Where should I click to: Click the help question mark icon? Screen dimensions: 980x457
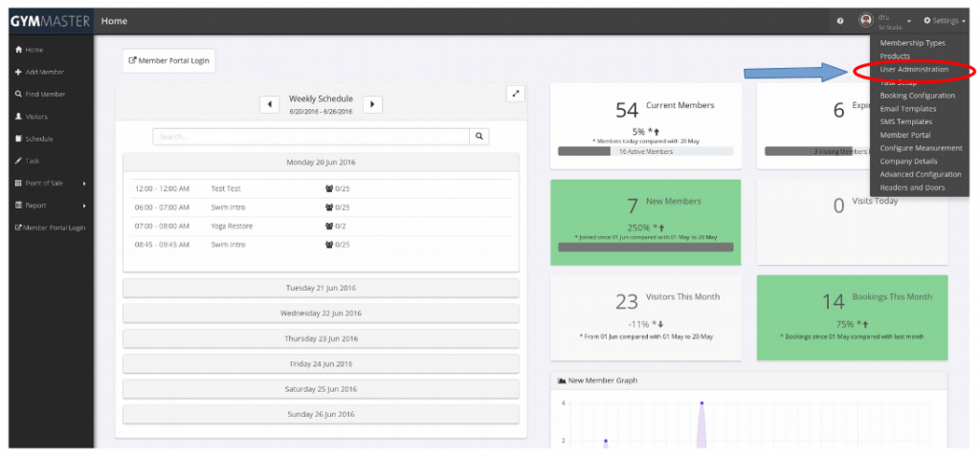pos(840,21)
